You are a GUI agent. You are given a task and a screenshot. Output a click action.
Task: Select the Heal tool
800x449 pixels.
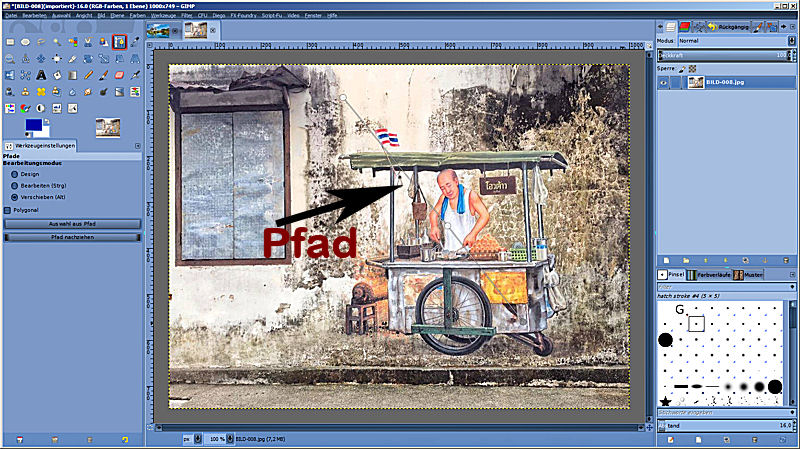click(41, 92)
